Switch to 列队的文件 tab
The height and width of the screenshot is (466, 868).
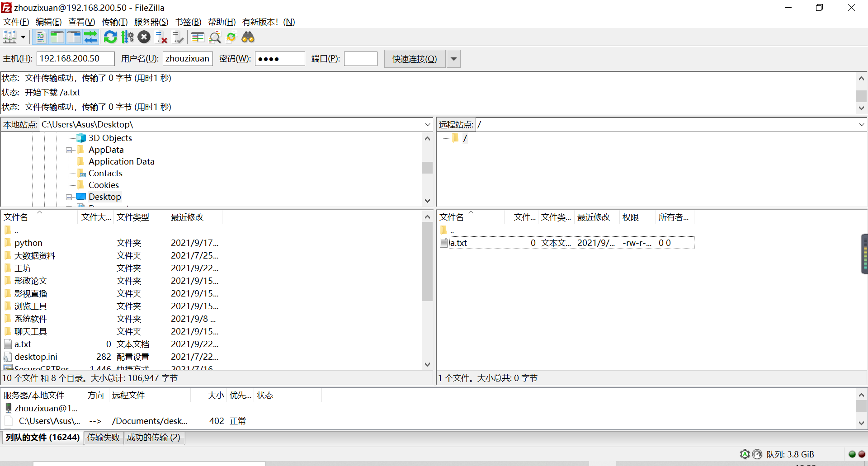43,438
